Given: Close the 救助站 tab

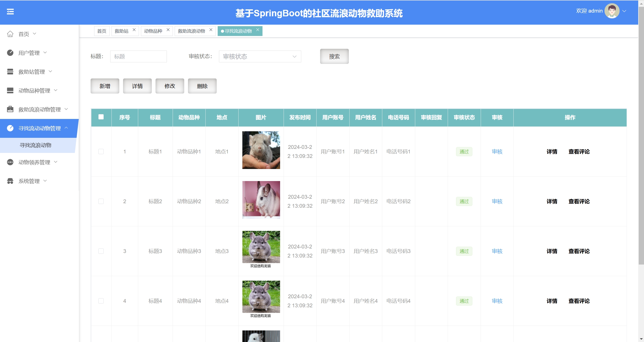Looking at the screenshot, I should coord(134,30).
